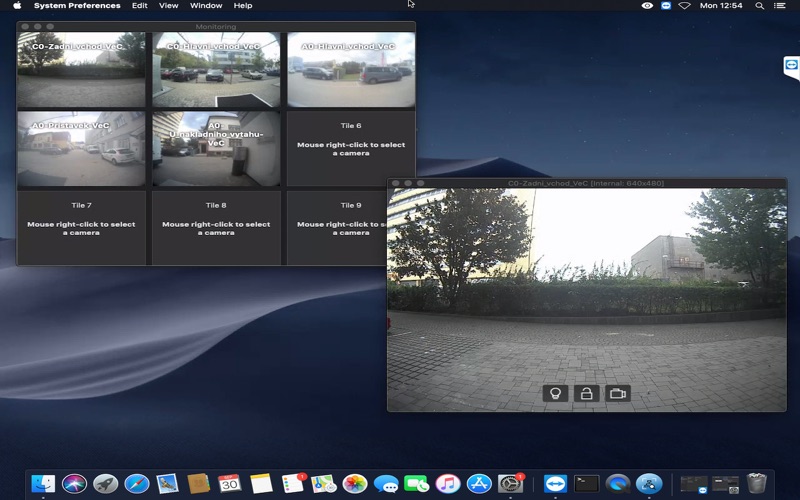Click the video camera record icon
The height and width of the screenshot is (500, 800).
pos(618,393)
